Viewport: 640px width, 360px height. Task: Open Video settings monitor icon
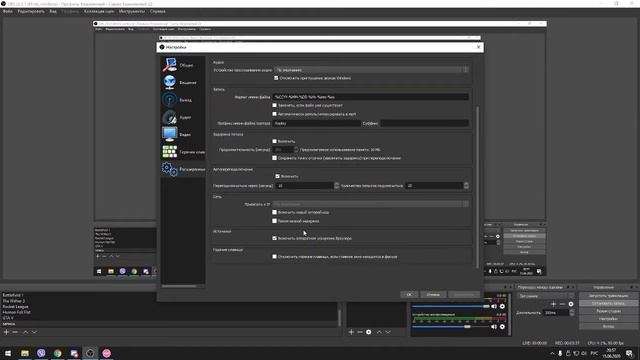(x=169, y=134)
